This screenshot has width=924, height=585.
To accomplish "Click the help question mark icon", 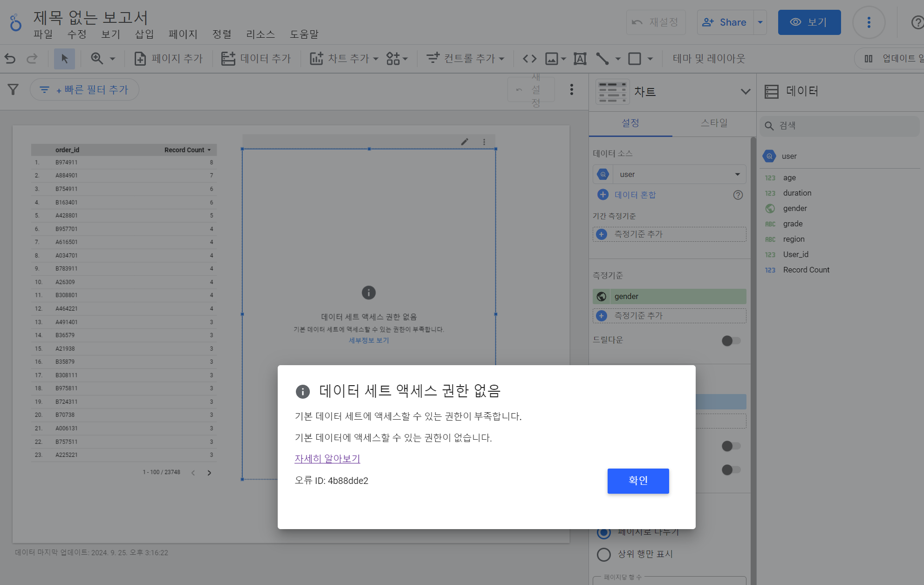I will (917, 22).
